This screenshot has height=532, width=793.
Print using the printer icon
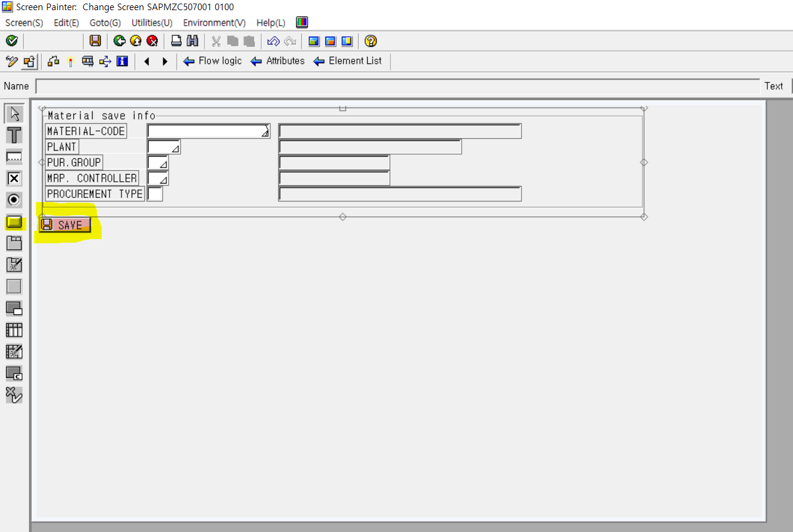176,41
